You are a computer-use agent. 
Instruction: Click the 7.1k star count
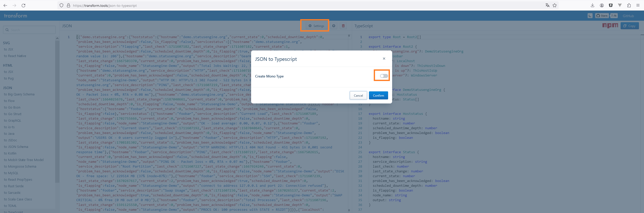[614, 16]
